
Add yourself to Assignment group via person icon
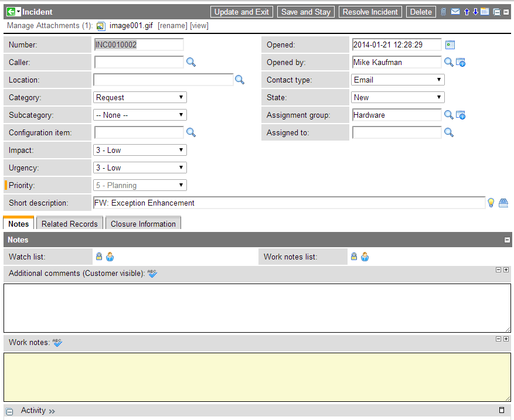[461, 115]
